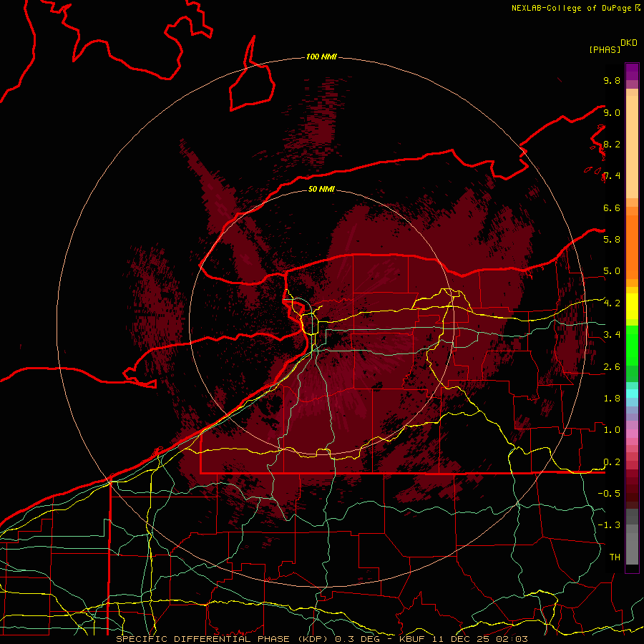Select the 9.0 value on the color scale
Viewport: 644px width, 644px height.
coord(612,112)
